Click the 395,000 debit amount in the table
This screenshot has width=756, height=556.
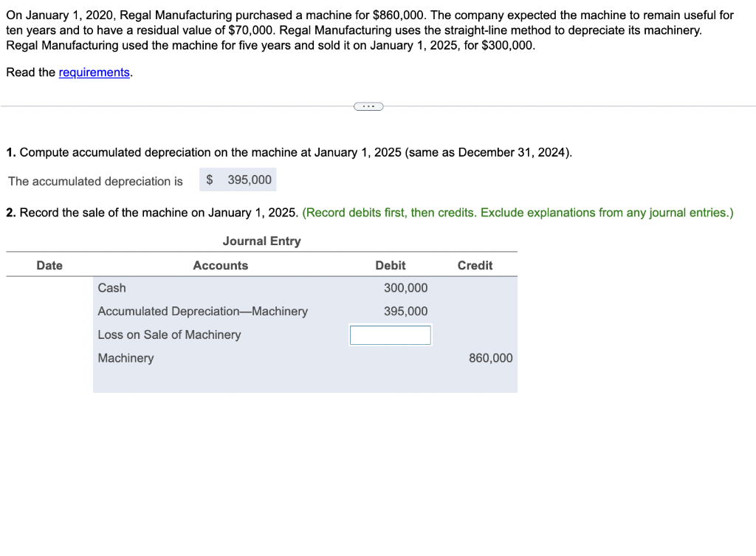[405, 311]
